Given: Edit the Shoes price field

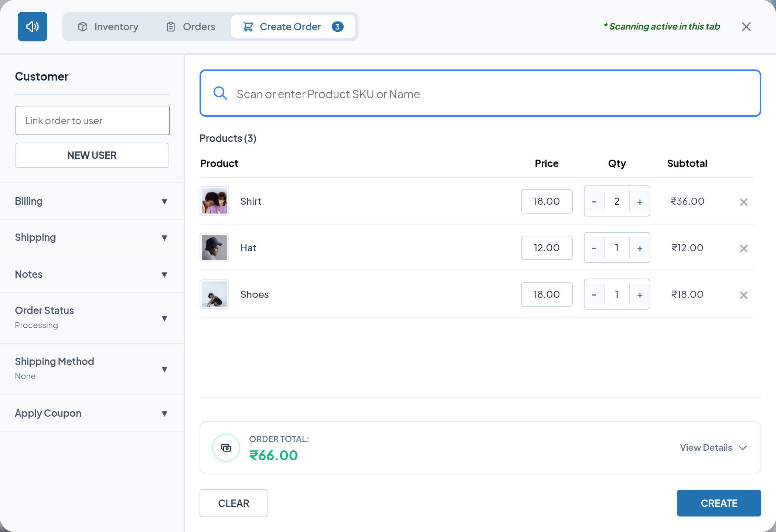Looking at the screenshot, I should (x=547, y=294).
